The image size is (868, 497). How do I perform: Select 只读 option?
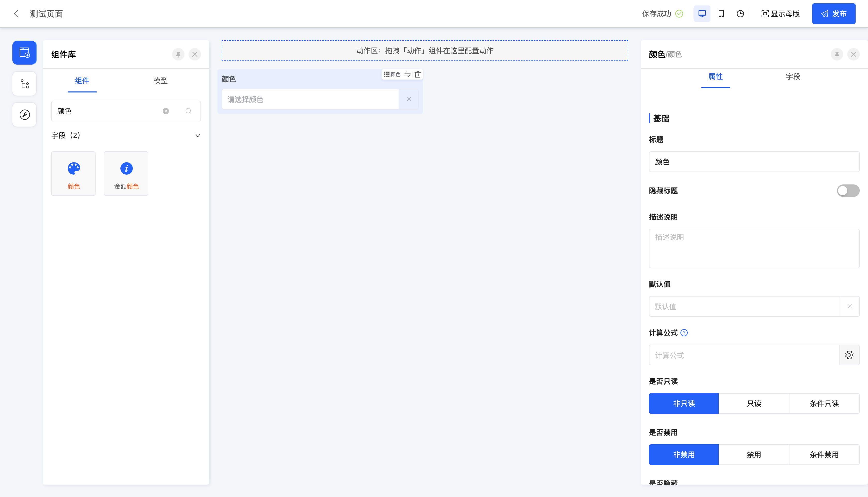click(x=754, y=403)
